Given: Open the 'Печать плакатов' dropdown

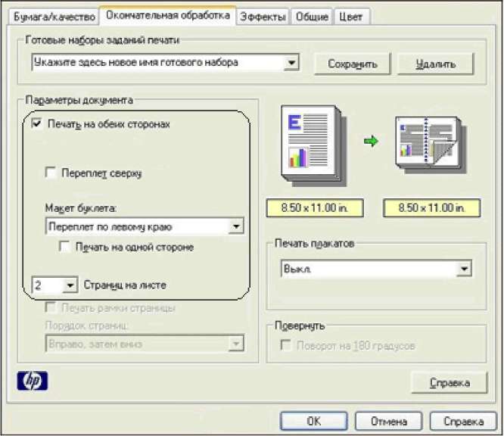Looking at the screenshot, I should click(x=464, y=269).
